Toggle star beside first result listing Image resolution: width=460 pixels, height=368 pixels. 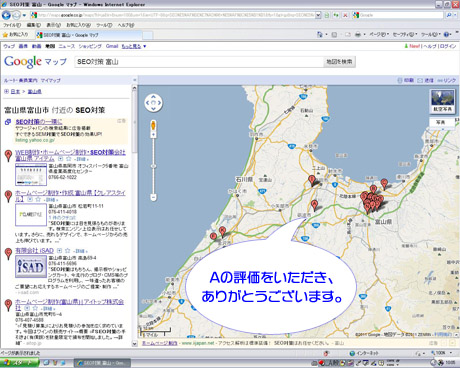(68, 159)
